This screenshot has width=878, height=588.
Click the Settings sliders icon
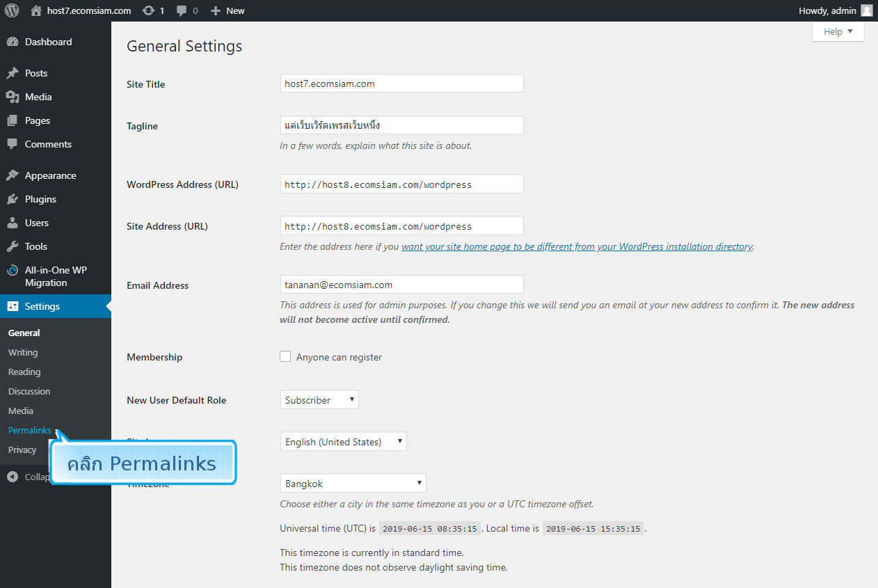pos(13,306)
